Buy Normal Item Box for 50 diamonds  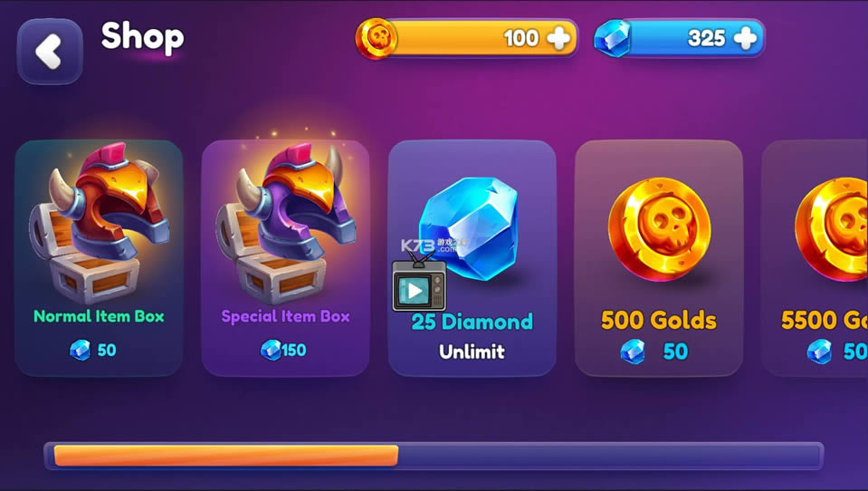93,351
